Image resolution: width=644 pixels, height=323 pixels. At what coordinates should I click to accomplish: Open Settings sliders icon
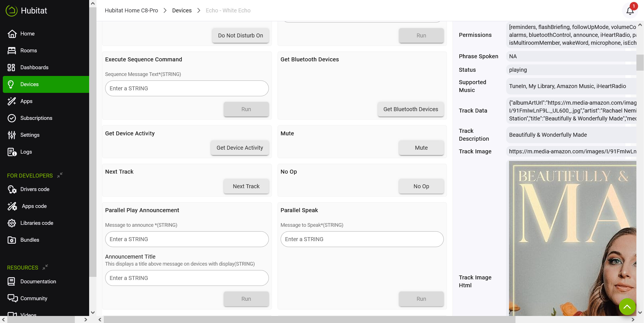pos(12,135)
